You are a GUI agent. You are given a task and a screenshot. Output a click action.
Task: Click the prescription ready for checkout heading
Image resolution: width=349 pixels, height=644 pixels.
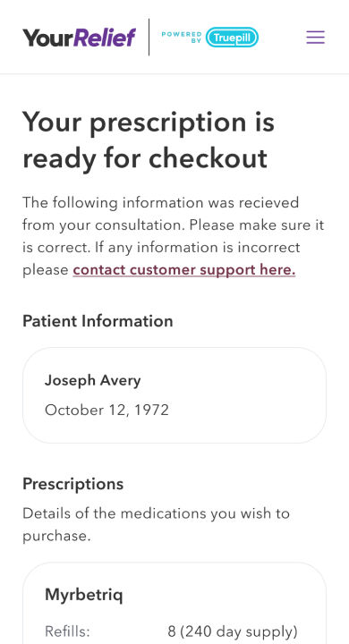(149, 140)
